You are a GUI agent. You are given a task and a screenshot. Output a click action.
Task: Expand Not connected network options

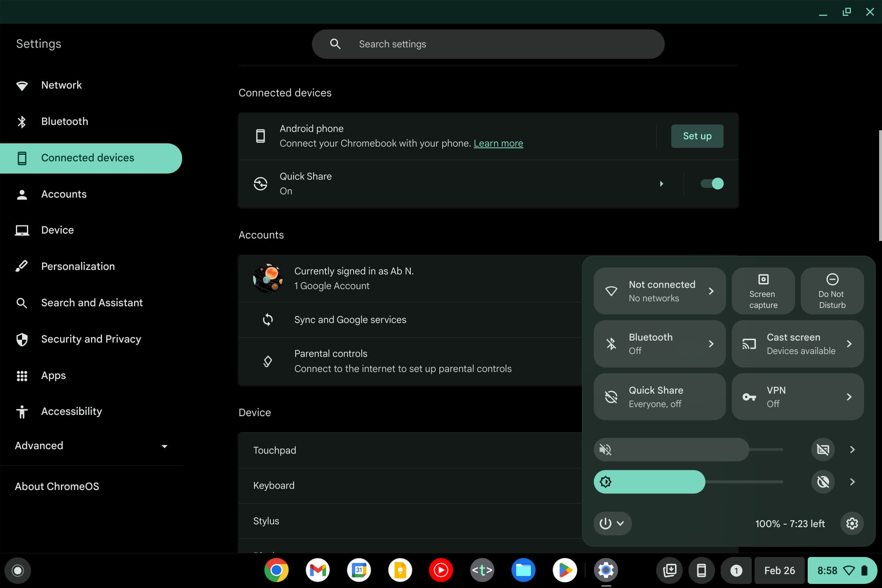click(711, 291)
